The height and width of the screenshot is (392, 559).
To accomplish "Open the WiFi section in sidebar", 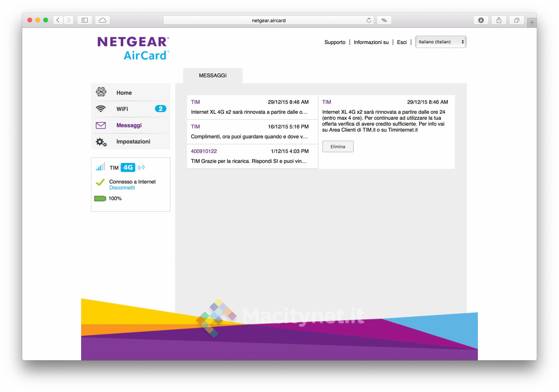I will [x=131, y=109].
